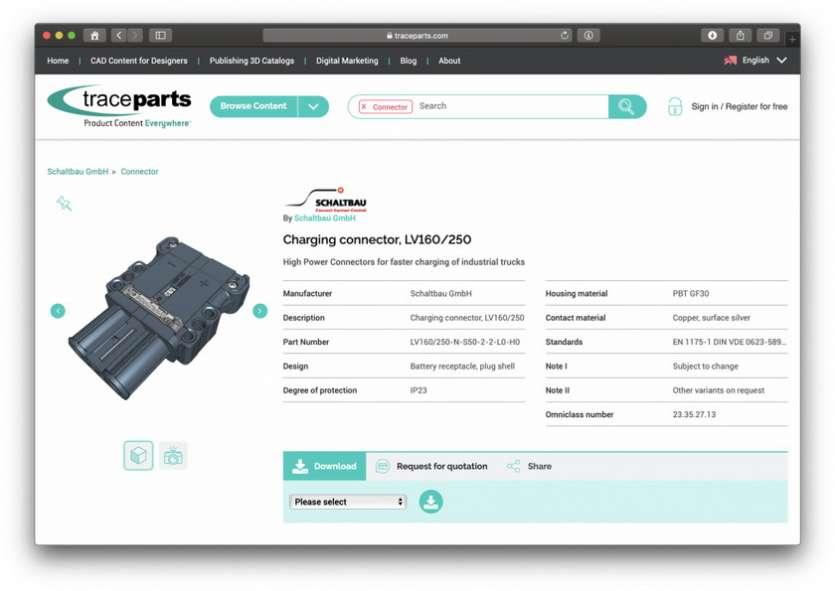Select the Share tab
This screenshot has height=591, width=835.
529,466
